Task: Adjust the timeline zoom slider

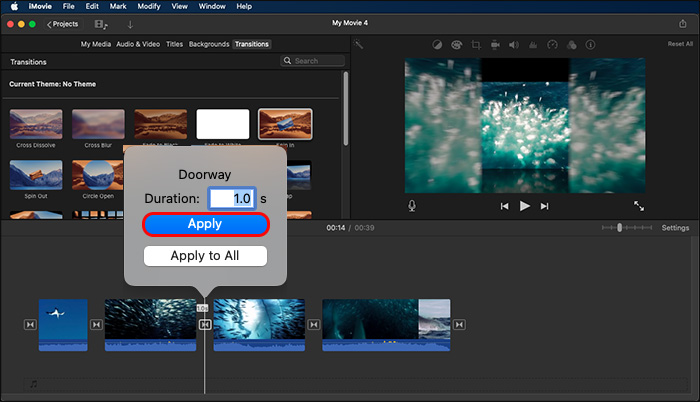Action: (x=619, y=228)
